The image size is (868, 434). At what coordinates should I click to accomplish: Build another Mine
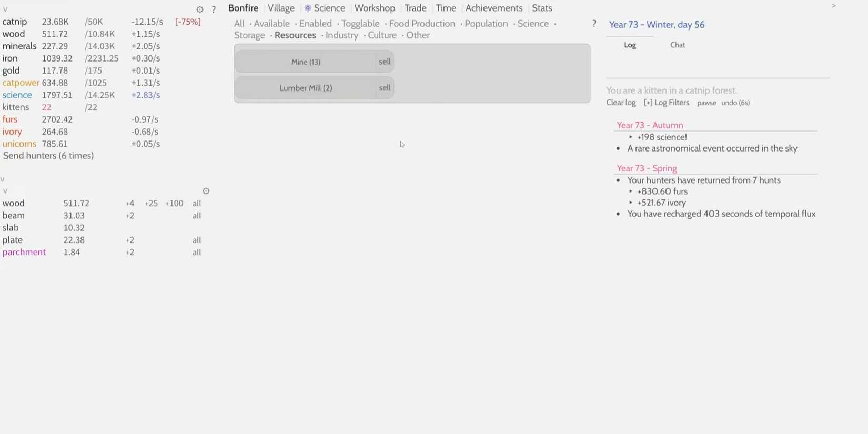click(306, 62)
